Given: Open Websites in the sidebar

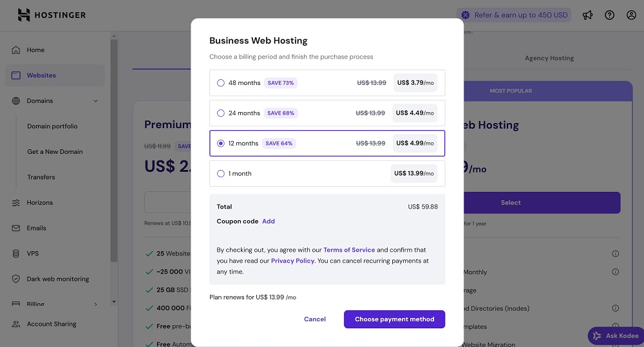Looking at the screenshot, I should [x=41, y=75].
